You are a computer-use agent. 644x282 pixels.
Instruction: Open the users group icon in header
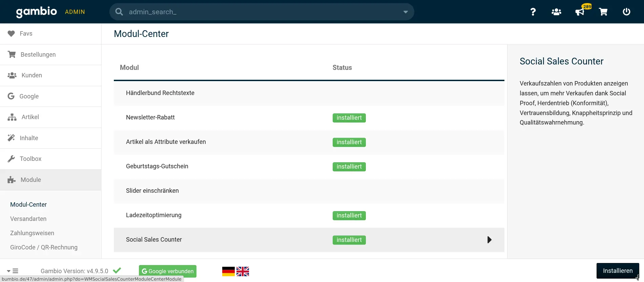coord(556,12)
